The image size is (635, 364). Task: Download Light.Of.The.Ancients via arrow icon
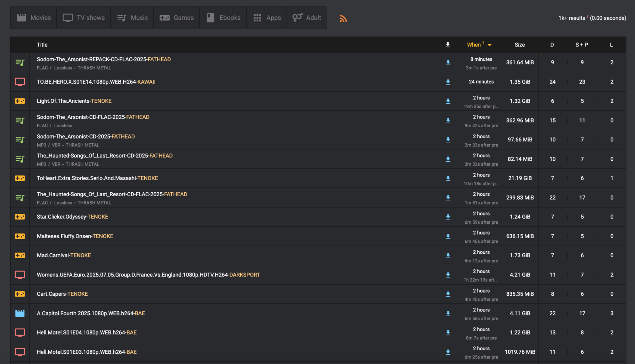[448, 101]
